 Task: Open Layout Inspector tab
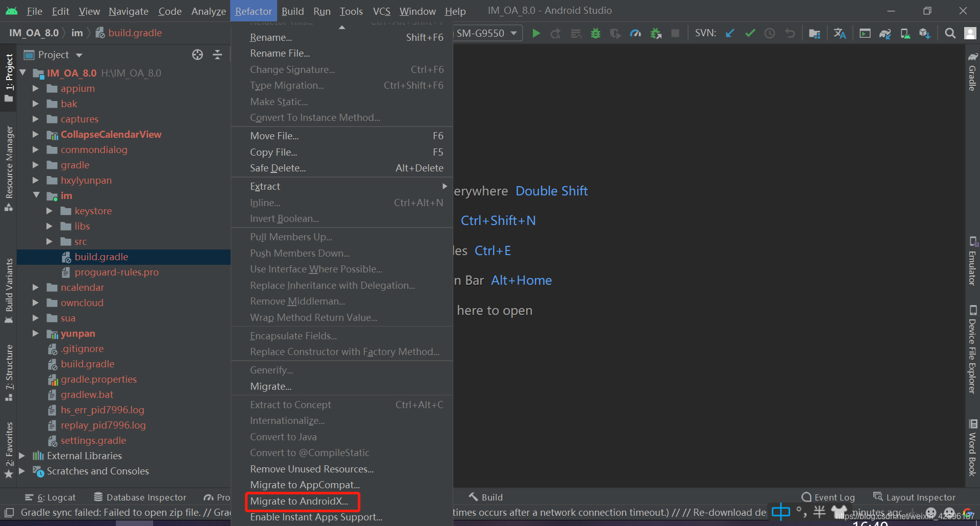tap(914, 497)
